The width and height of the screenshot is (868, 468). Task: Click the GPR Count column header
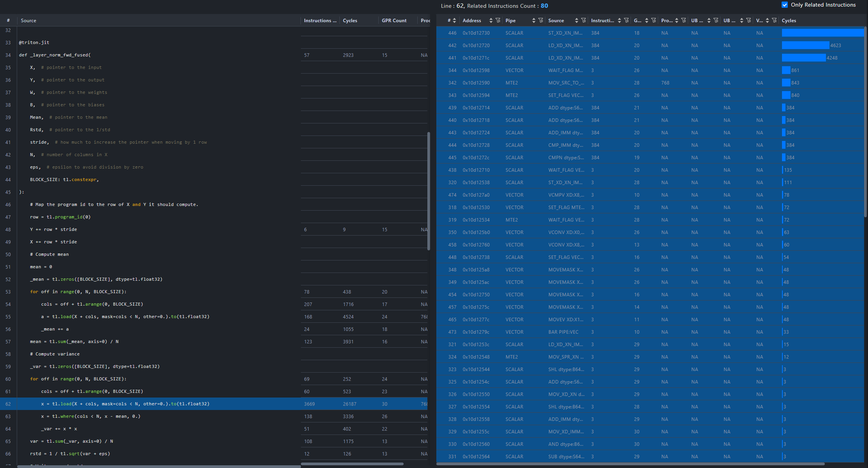pos(394,21)
